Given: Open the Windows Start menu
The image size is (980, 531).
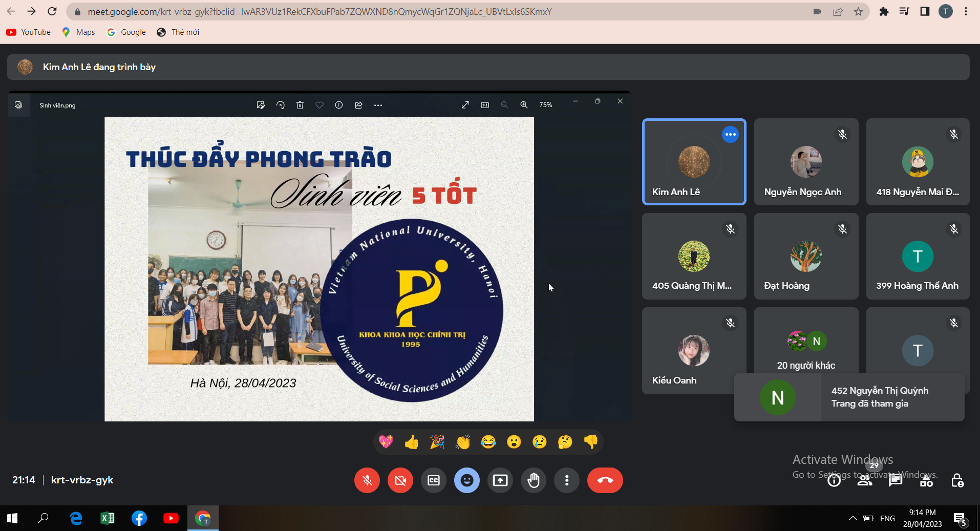Looking at the screenshot, I should click(x=12, y=518).
